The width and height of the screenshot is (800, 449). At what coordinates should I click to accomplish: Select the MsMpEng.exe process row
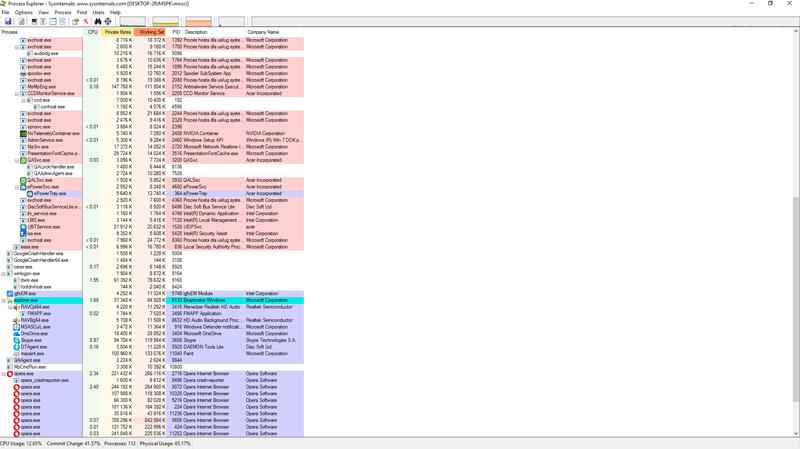(x=152, y=87)
